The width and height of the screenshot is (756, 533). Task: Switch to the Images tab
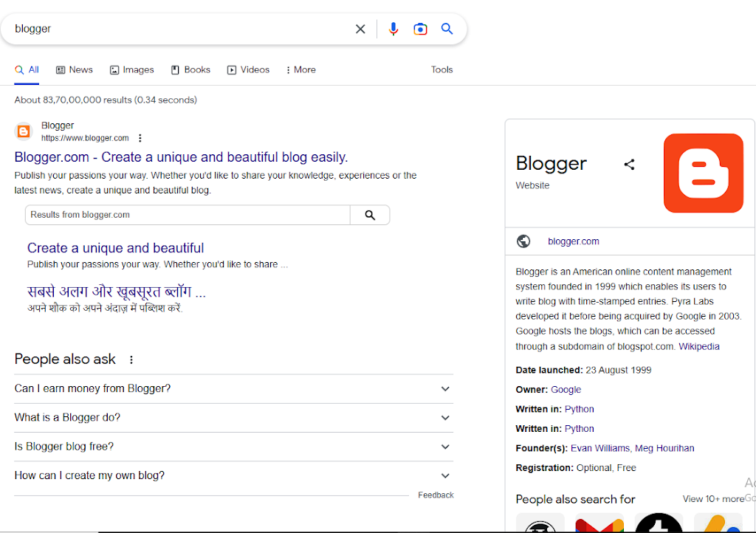click(131, 70)
